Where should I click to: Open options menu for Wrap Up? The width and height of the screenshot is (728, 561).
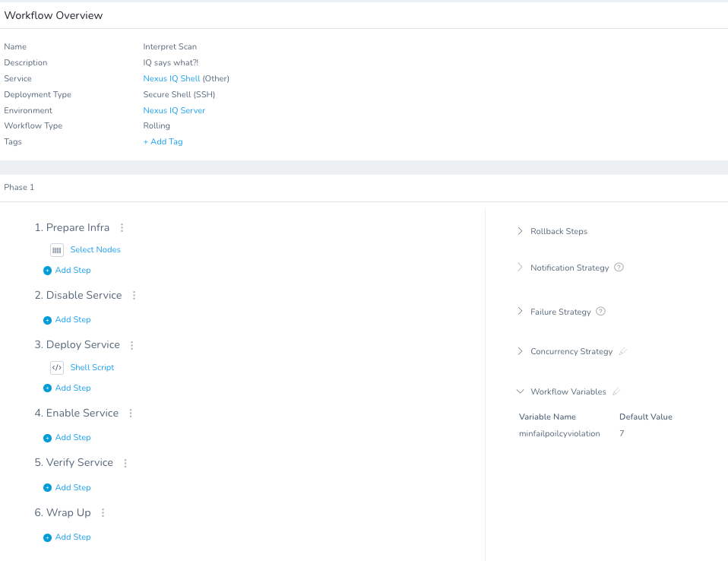point(103,512)
